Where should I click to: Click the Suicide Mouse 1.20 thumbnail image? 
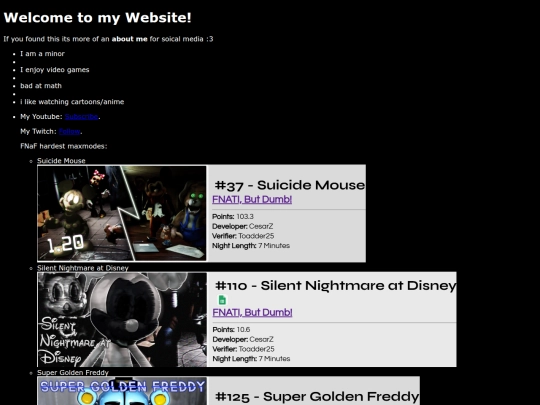coord(122,213)
